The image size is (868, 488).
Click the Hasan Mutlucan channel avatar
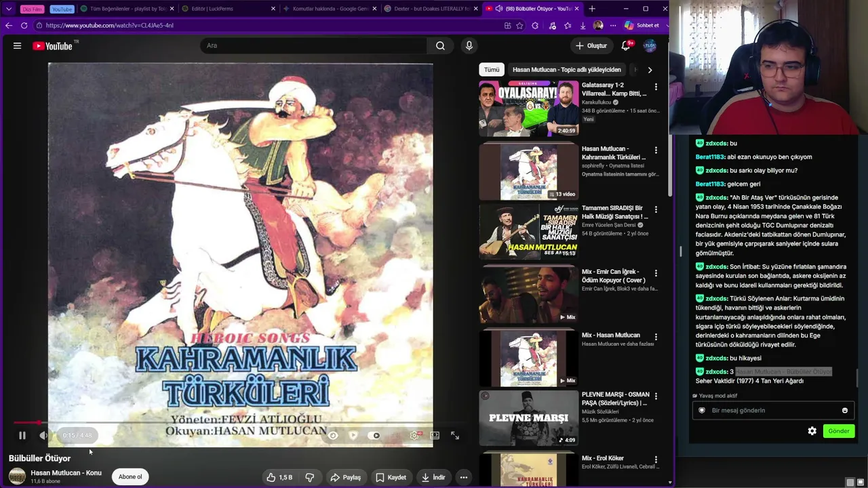click(17, 476)
